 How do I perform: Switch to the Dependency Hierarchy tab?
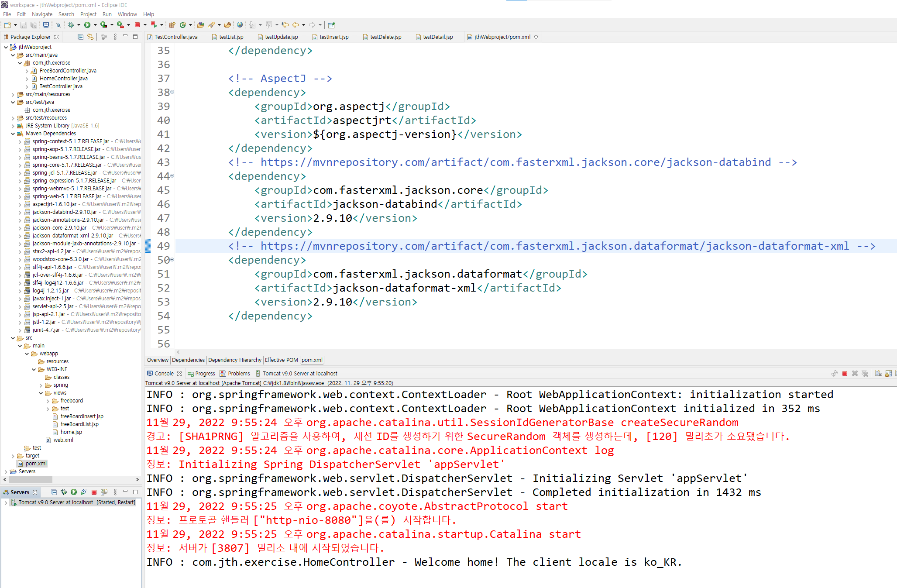coord(234,360)
